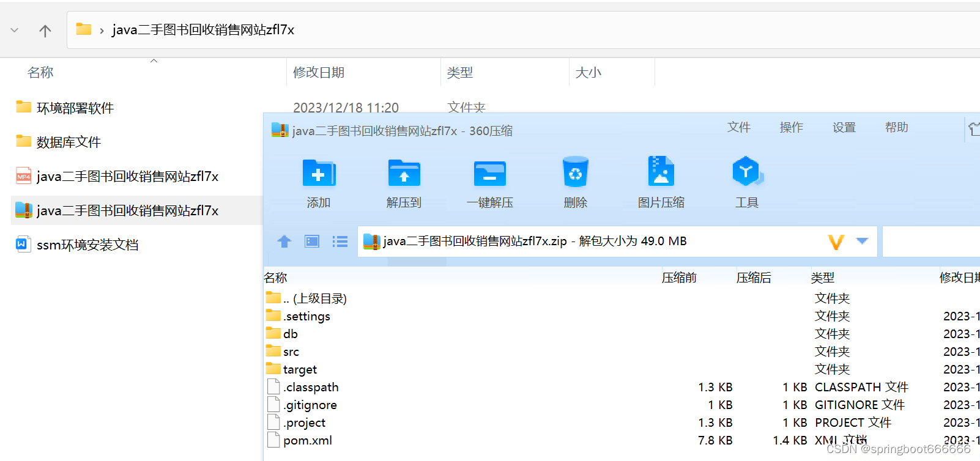Click the GITIGNORE 文件 type cell
This screenshot has width=980, height=461.
tap(859, 405)
